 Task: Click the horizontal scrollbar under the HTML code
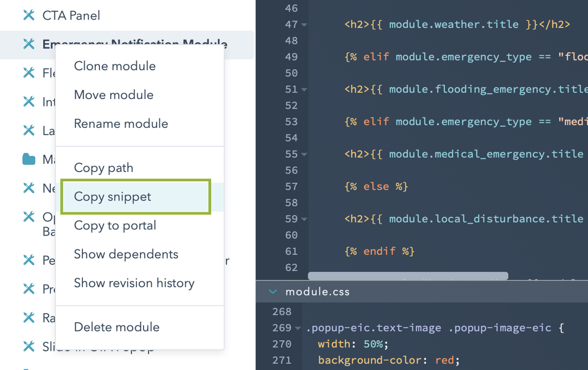point(408,276)
